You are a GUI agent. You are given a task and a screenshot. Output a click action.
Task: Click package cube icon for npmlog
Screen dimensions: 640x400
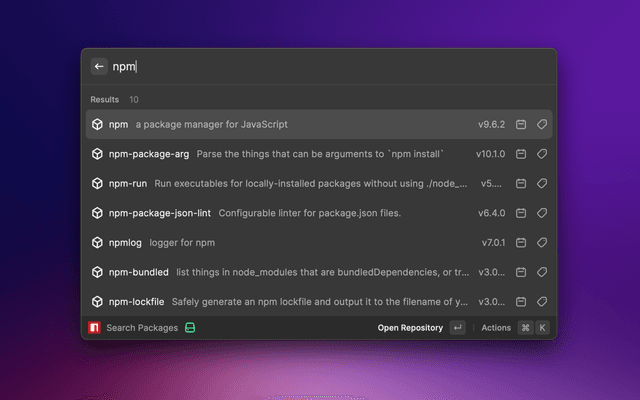point(97,242)
